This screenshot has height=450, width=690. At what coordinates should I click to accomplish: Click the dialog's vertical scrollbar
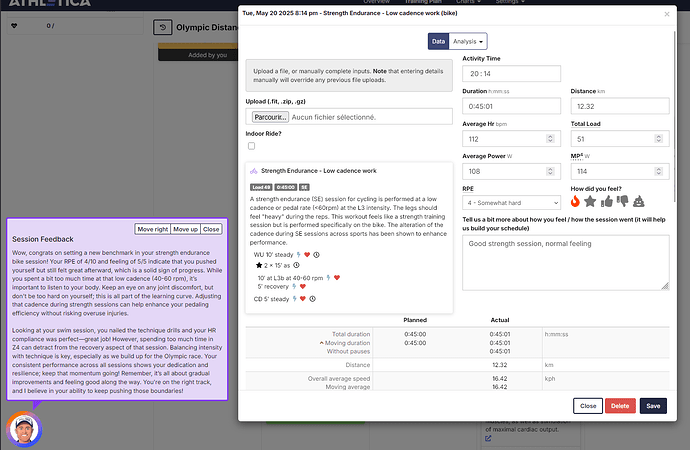coord(674,115)
